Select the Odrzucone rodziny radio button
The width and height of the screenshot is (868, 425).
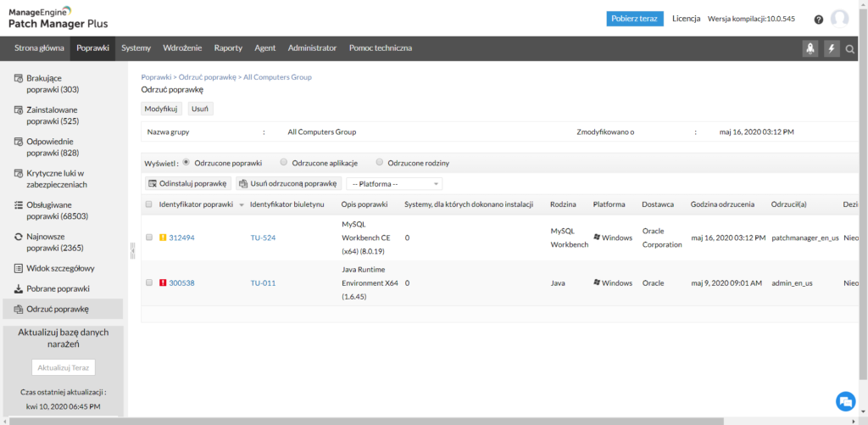coord(380,162)
